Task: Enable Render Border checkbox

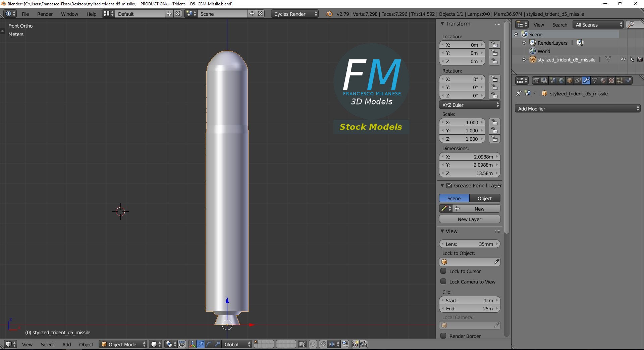Action: (443, 336)
